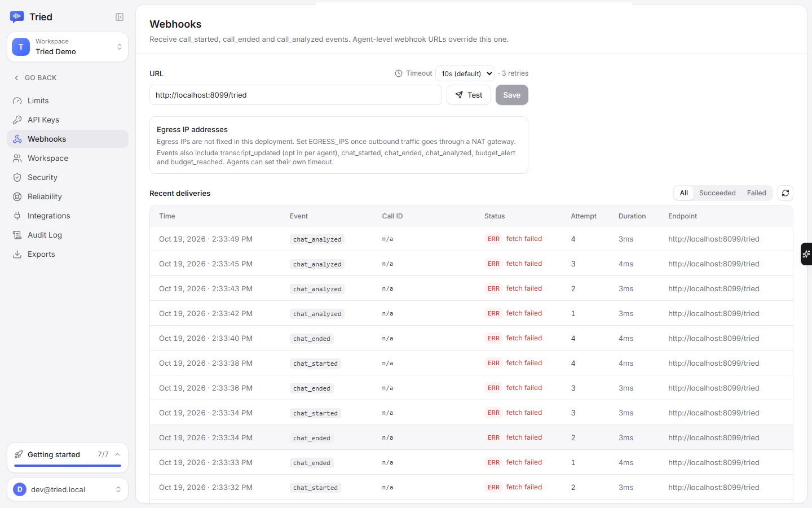Click chat_ended event at 2:33:40 PM
Image resolution: width=812 pixels, height=508 pixels.
[312, 339]
